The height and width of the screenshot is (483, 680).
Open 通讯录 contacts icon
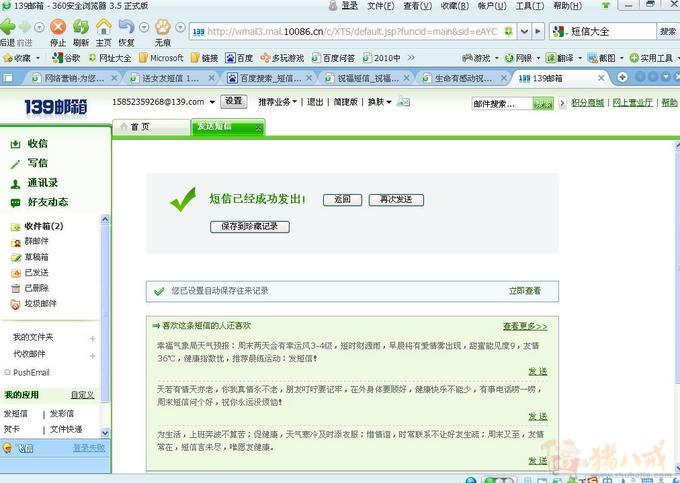(15, 184)
